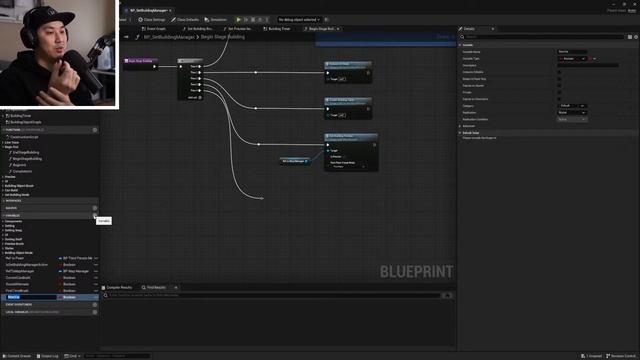Toggle eye icon on RefToMapManager row
640x360 pixels.
point(96,271)
